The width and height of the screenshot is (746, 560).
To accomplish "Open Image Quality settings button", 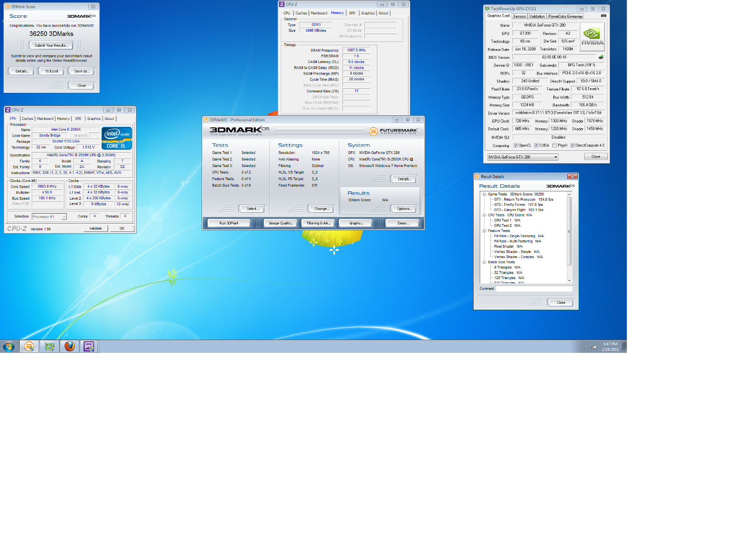I will 281,223.
